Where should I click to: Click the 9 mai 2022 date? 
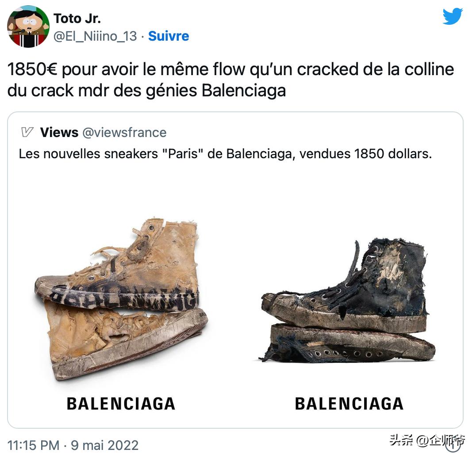click(105, 445)
